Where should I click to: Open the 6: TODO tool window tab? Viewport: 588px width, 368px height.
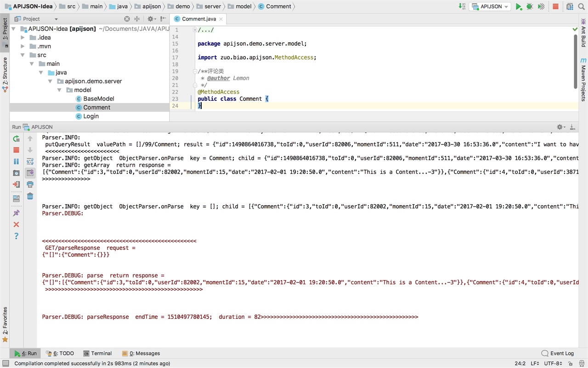click(x=60, y=353)
